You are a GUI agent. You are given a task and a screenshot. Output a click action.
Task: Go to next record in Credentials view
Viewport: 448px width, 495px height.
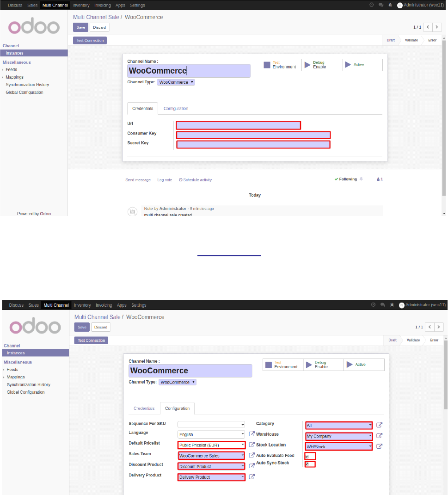pos(437,27)
